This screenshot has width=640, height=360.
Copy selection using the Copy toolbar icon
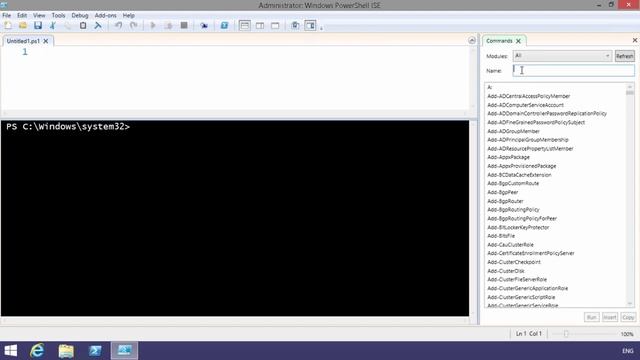[68, 26]
